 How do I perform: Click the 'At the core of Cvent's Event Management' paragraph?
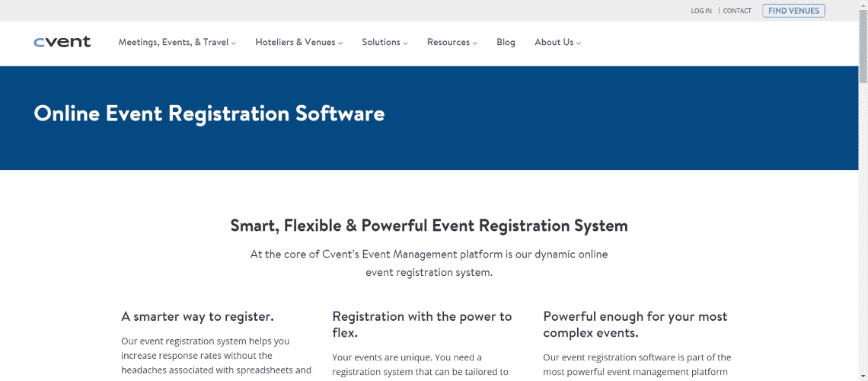[429, 264]
